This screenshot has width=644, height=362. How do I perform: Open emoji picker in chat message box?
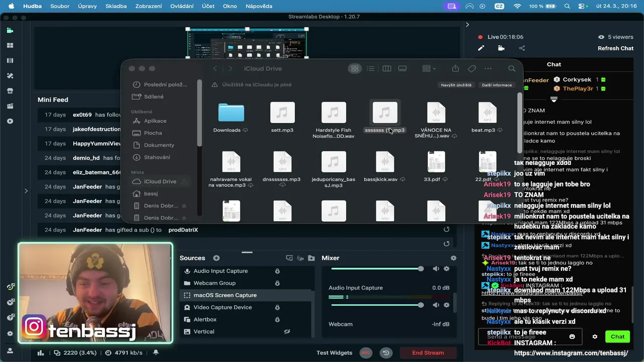pos(572,336)
